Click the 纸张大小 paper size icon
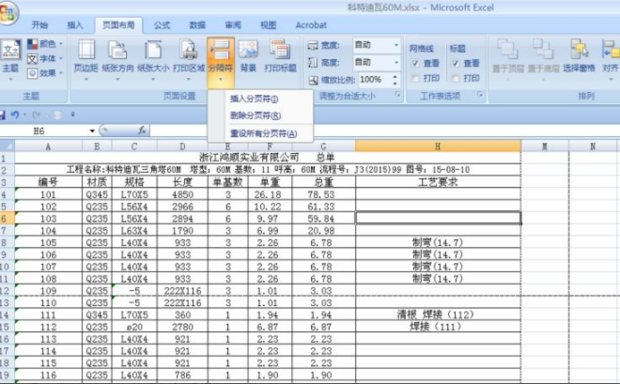620x384 pixels. tap(153, 50)
